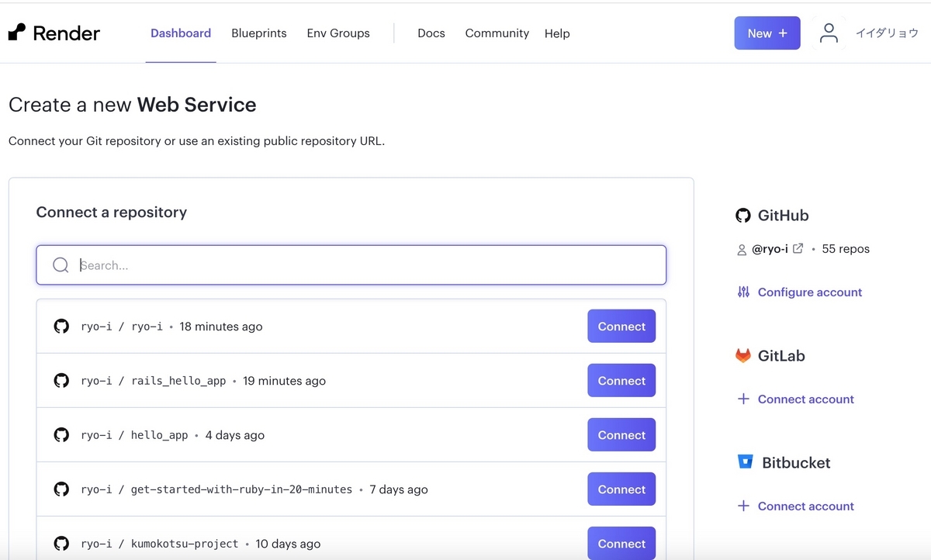
Task: Click the GitLab fox logo
Action: click(x=743, y=356)
